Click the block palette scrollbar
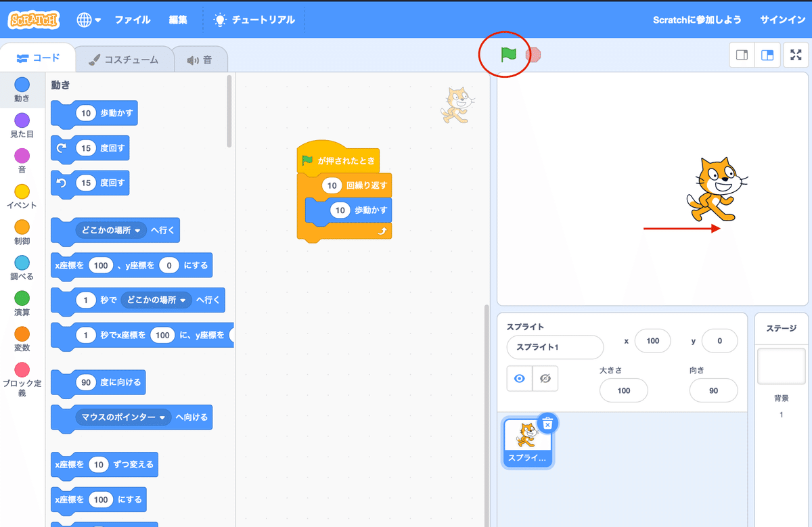The image size is (812, 527). [x=229, y=112]
